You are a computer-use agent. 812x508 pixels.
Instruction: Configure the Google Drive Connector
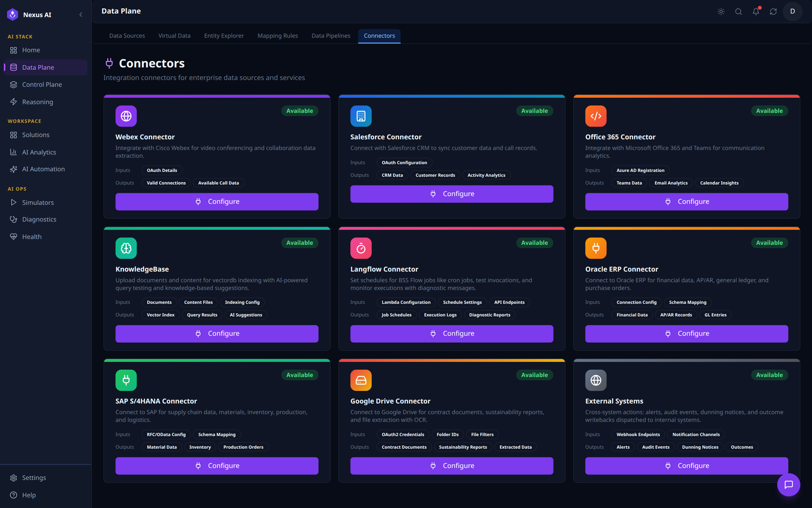click(x=452, y=466)
